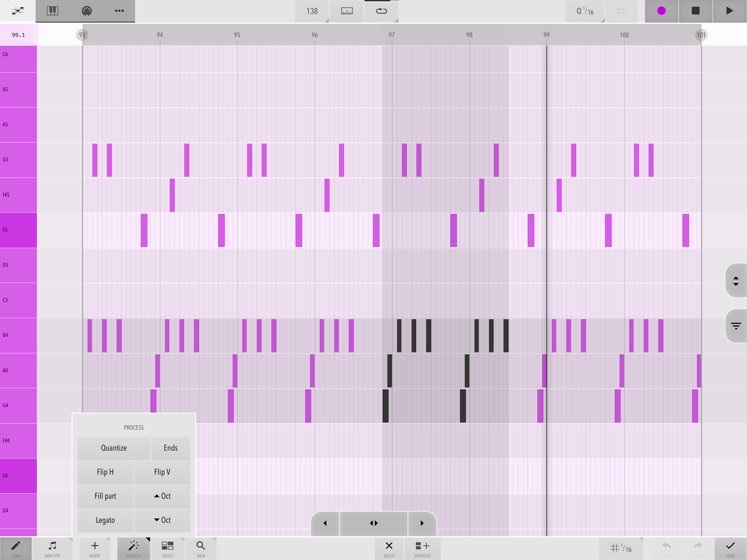Open the View zoom tool
This screenshot has width=747, height=560.
point(201,548)
